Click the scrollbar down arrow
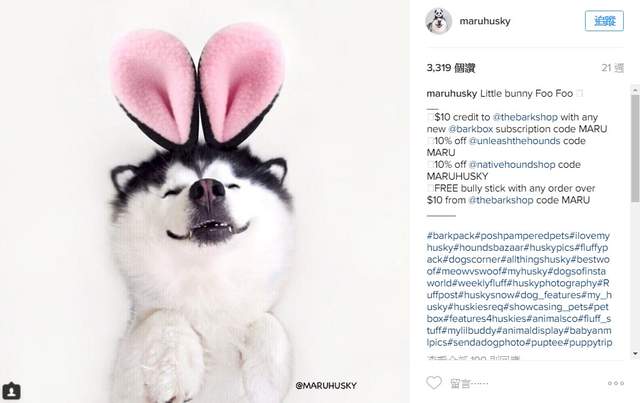The width and height of the screenshot is (640, 403). click(635, 353)
